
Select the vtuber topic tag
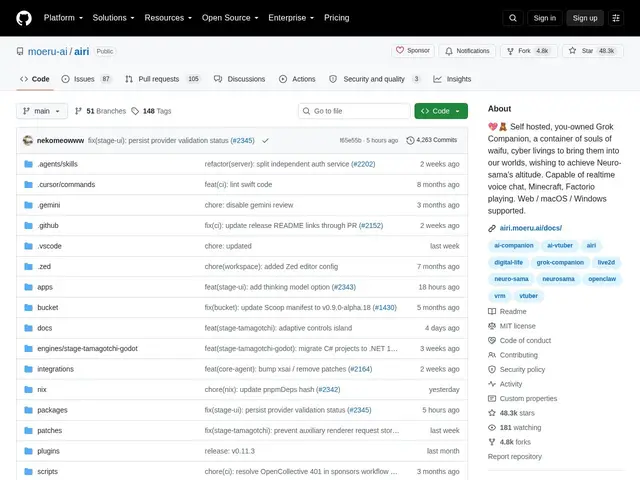(528, 296)
